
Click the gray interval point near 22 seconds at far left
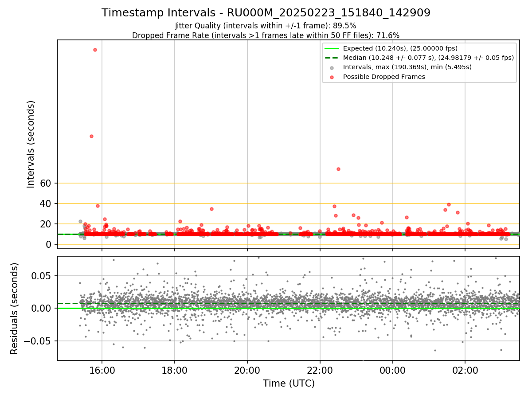pos(80,221)
